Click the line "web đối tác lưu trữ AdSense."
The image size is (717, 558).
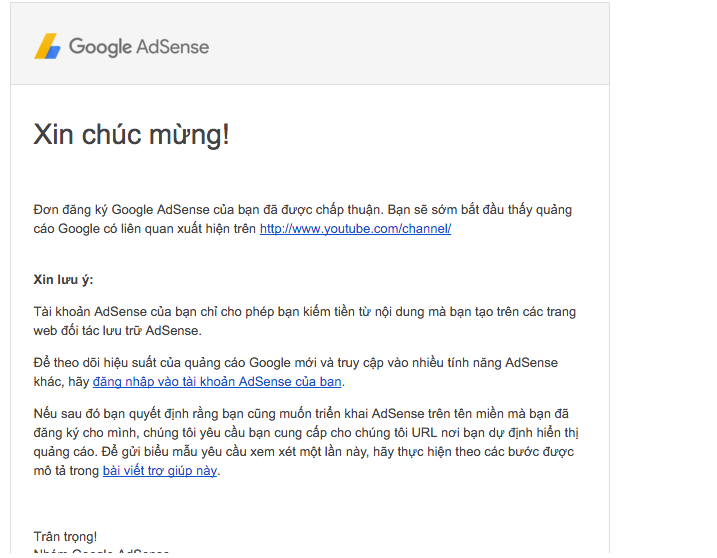tap(117, 331)
